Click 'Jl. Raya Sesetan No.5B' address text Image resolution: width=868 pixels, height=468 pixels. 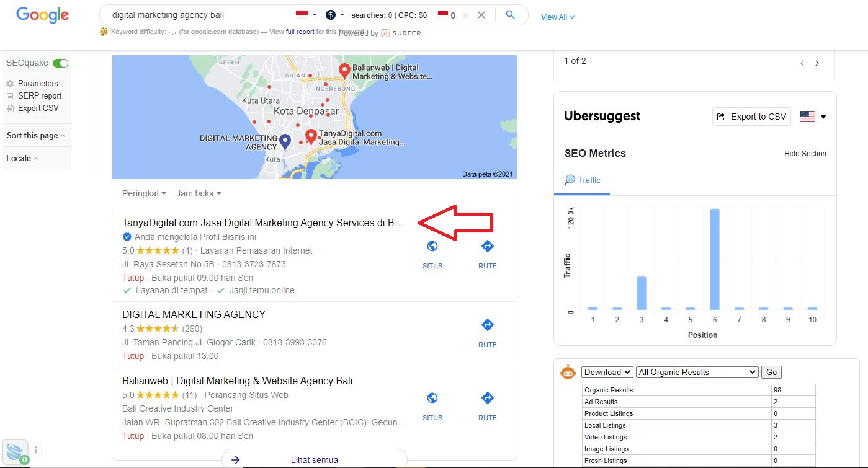(x=169, y=264)
